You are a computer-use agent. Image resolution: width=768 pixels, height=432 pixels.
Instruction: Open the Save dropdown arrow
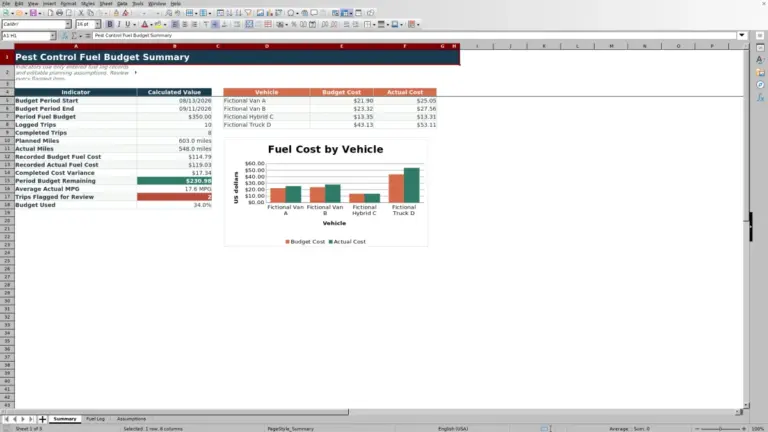[x=40, y=13]
